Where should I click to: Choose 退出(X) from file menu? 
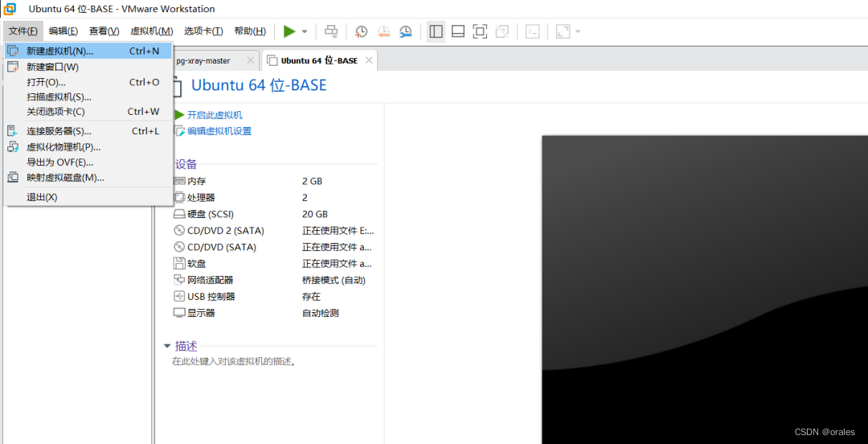coord(88,197)
